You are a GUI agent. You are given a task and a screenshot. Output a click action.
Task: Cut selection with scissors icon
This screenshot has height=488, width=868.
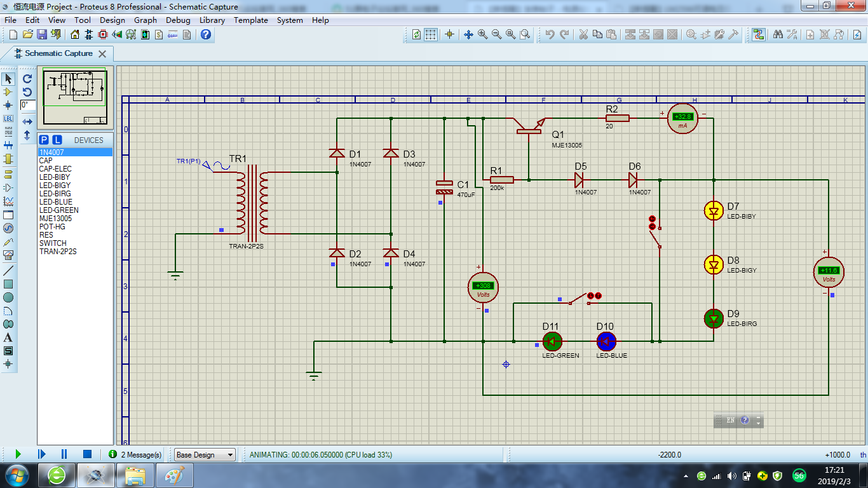[583, 34]
